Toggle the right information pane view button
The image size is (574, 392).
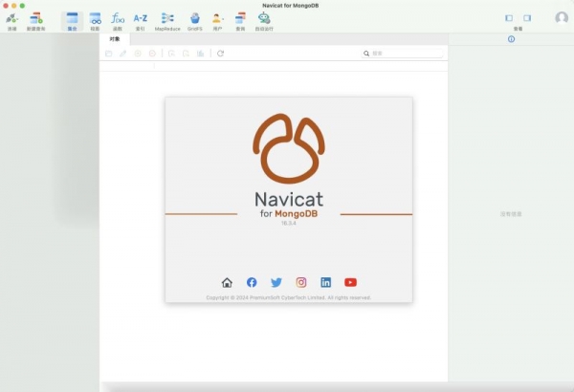[x=527, y=18]
